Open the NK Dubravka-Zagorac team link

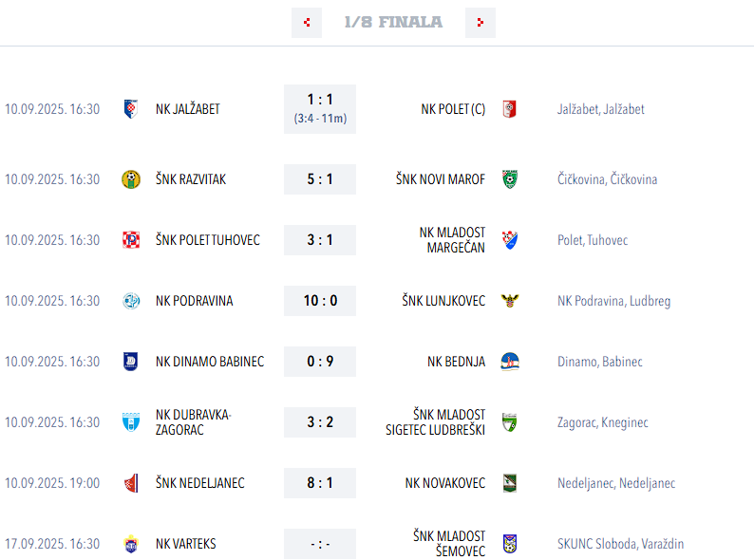coord(194,422)
